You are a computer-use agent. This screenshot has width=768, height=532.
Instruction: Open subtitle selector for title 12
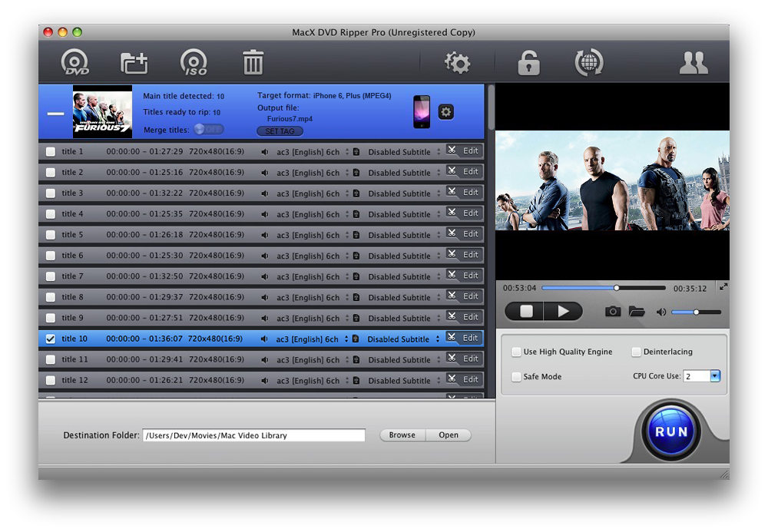pos(439,380)
